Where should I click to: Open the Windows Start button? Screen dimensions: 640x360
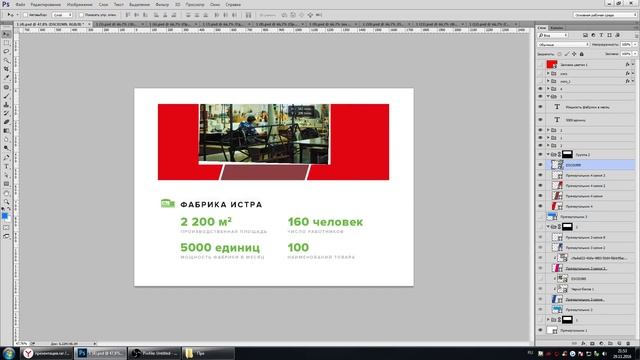point(9,353)
